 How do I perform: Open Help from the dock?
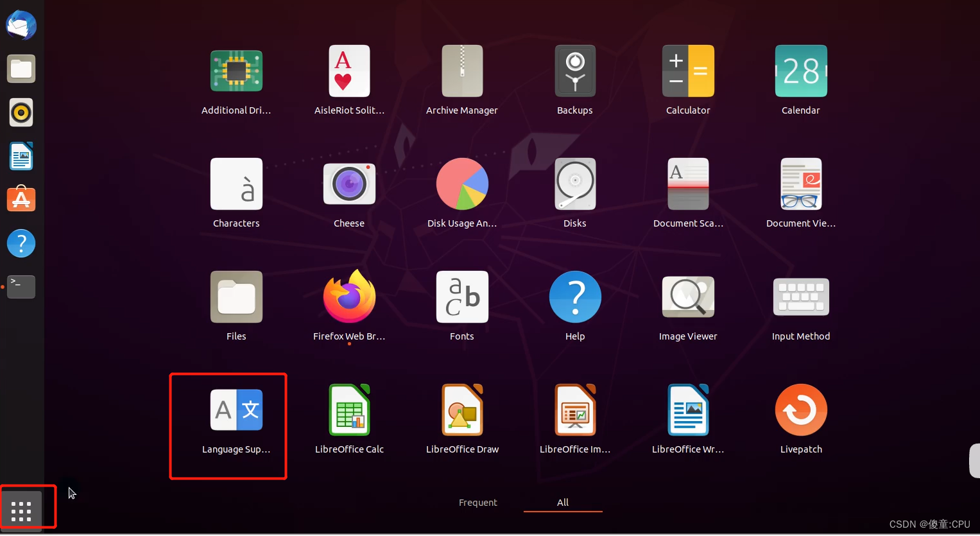pyautogui.click(x=21, y=243)
